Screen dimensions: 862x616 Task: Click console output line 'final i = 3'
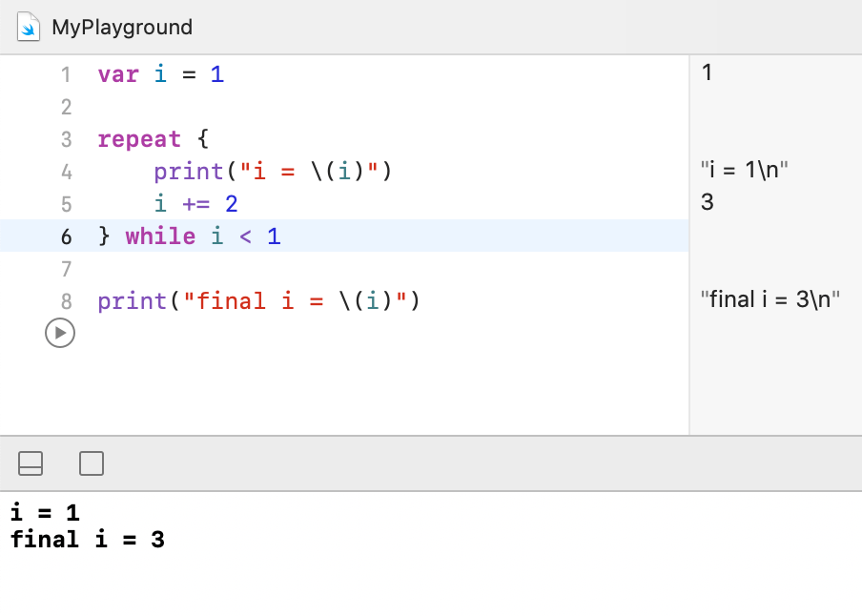pyautogui.click(x=88, y=540)
